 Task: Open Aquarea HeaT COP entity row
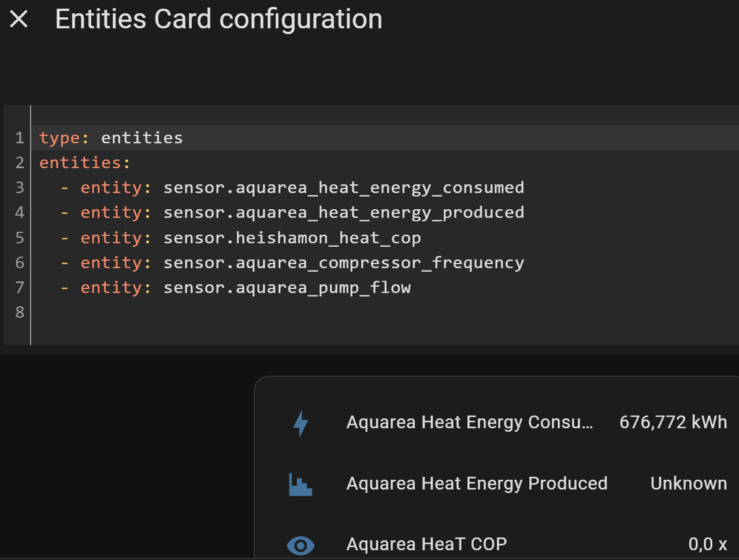[x=426, y=544]
